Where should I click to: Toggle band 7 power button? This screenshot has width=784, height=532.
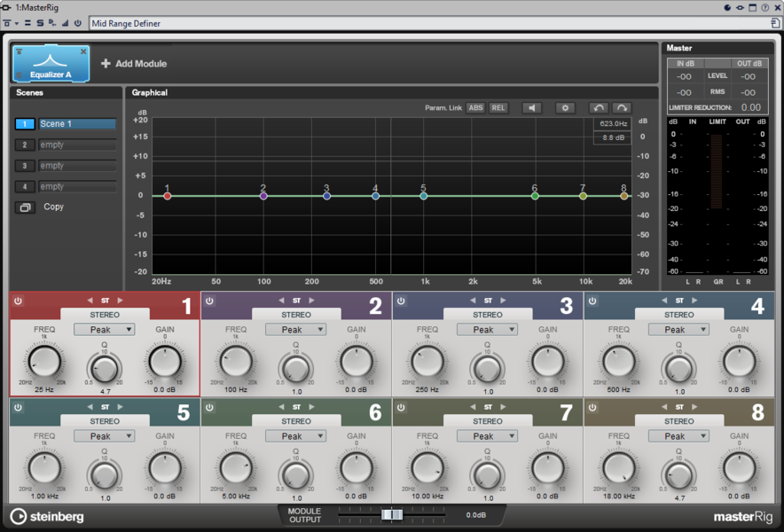(401, 408)
